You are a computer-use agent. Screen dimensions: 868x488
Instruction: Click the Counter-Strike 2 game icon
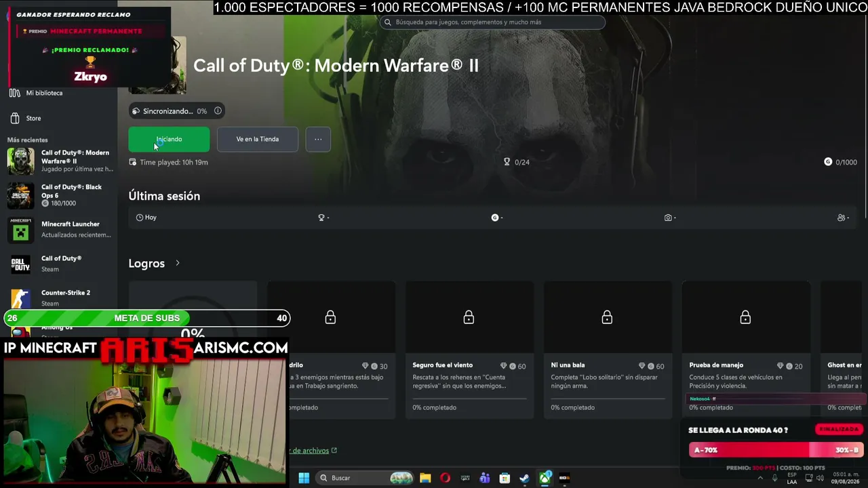(20, 298)
